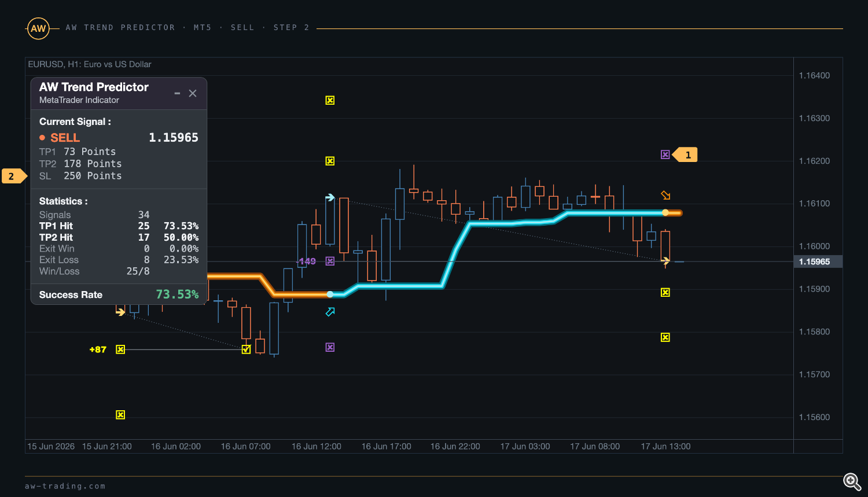Click yellow checkmark TP hit marker
Image resolution: width=868 pixels, height=497 pixels.
point(246,349)
